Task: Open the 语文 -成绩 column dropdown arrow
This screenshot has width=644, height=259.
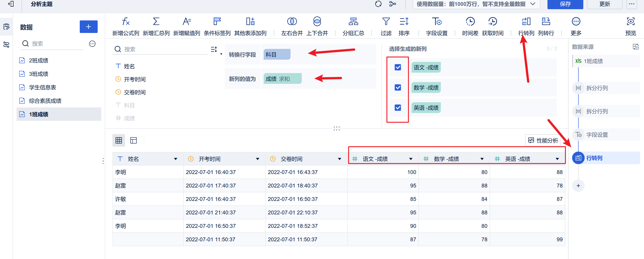Action: [x=411, y=159]
